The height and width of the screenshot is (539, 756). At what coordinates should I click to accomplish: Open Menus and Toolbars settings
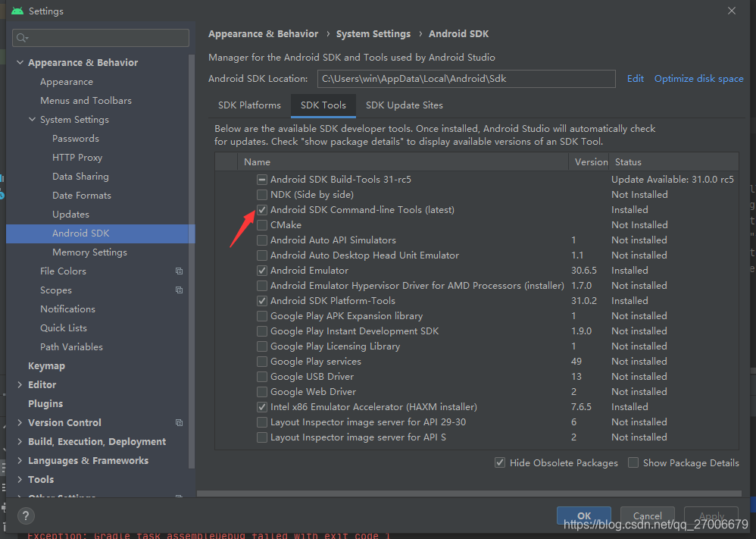(86, 100)
